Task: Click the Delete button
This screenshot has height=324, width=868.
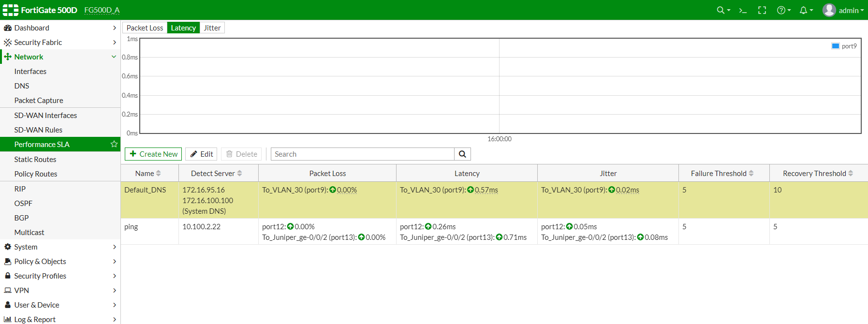Action: 241,154
